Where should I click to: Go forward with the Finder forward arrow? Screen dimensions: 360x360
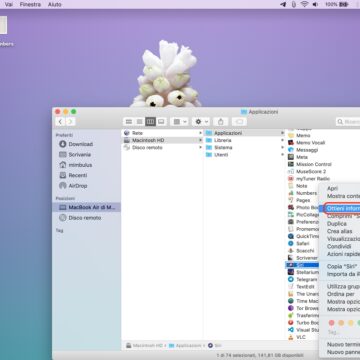70,122
